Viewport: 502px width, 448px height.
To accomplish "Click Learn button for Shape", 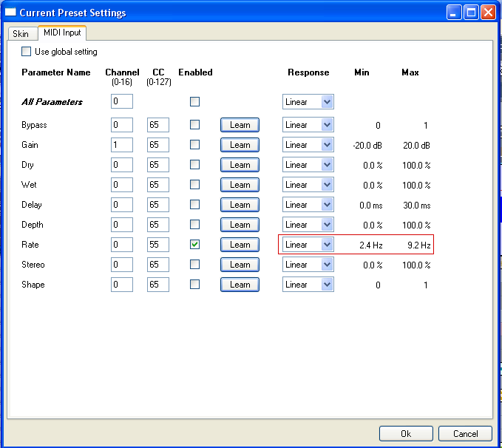I will point(240,285).
